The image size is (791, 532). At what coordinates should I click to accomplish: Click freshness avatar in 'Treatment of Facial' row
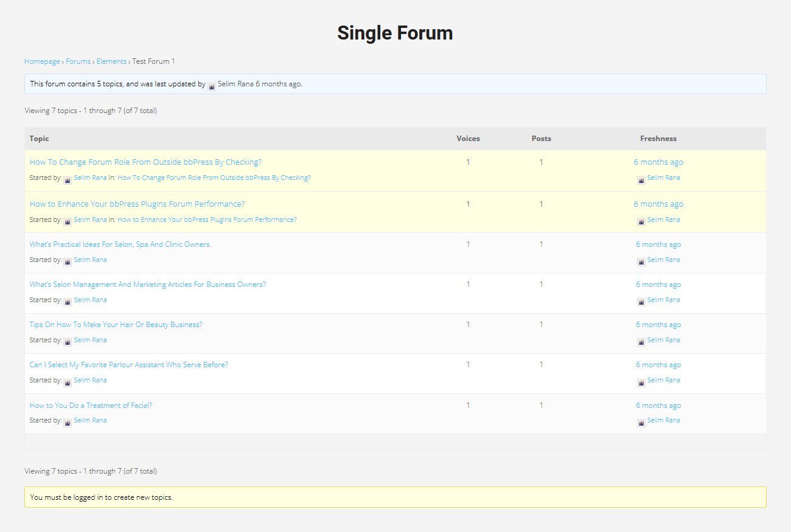(x=641, y=423)
